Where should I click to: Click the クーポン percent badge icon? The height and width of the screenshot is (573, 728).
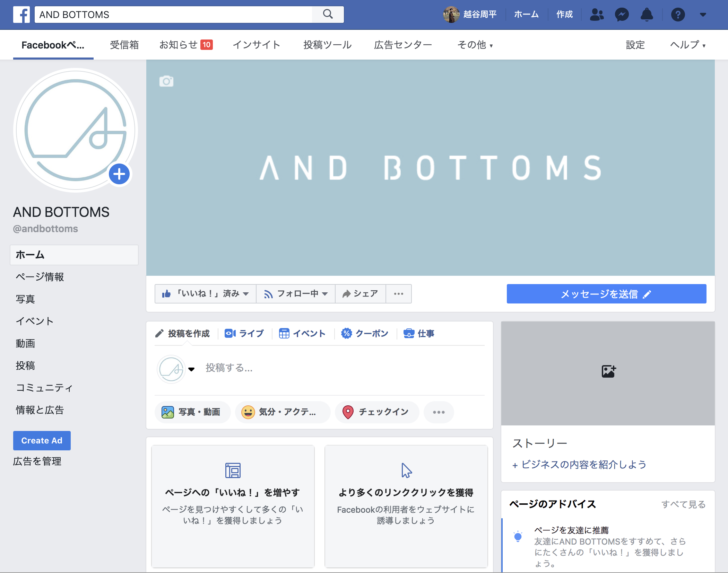click(x=346, y=333)
